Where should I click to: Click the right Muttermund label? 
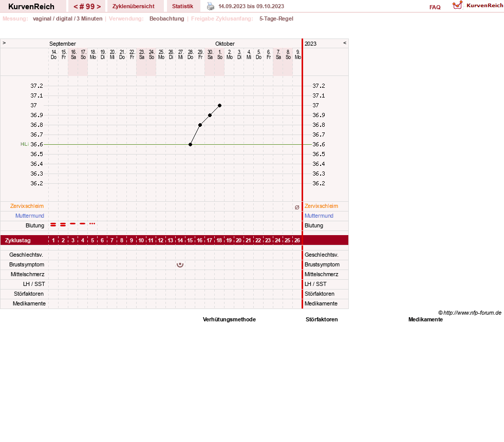click(x=319, y=216)
